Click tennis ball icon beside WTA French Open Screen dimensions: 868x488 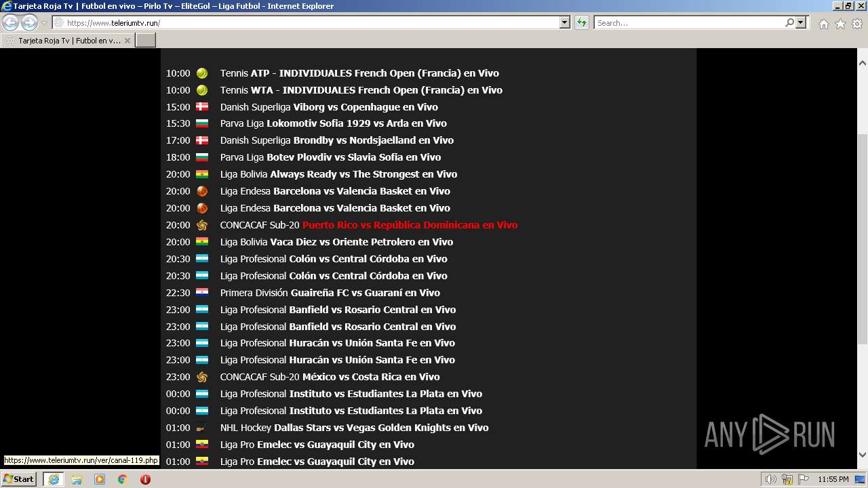tap(202, 90)
